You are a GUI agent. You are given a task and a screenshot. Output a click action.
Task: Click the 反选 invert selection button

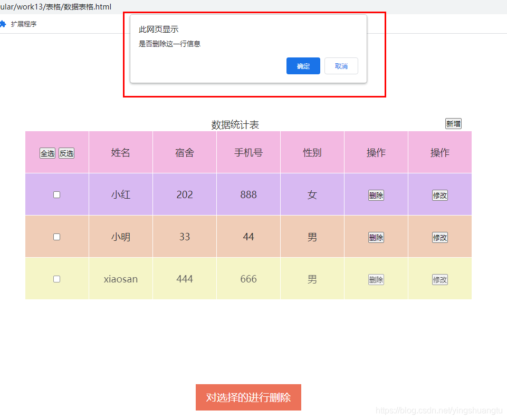[66, 153]
